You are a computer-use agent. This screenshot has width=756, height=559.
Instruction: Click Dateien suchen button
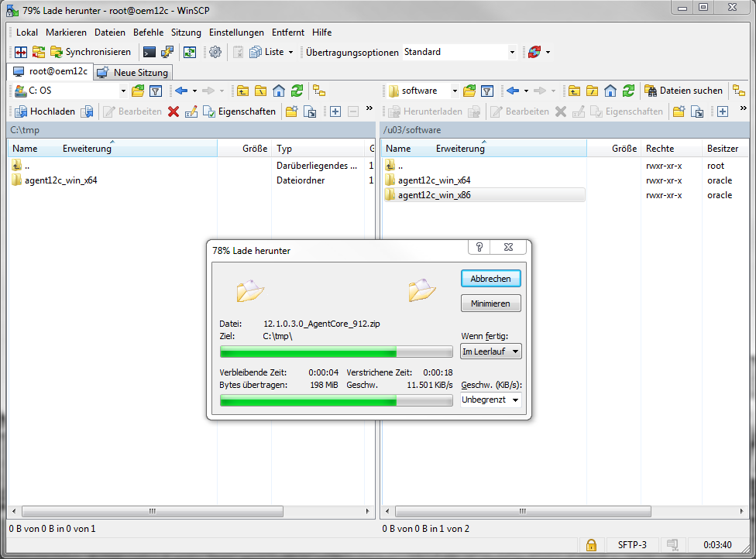[684, 91]
